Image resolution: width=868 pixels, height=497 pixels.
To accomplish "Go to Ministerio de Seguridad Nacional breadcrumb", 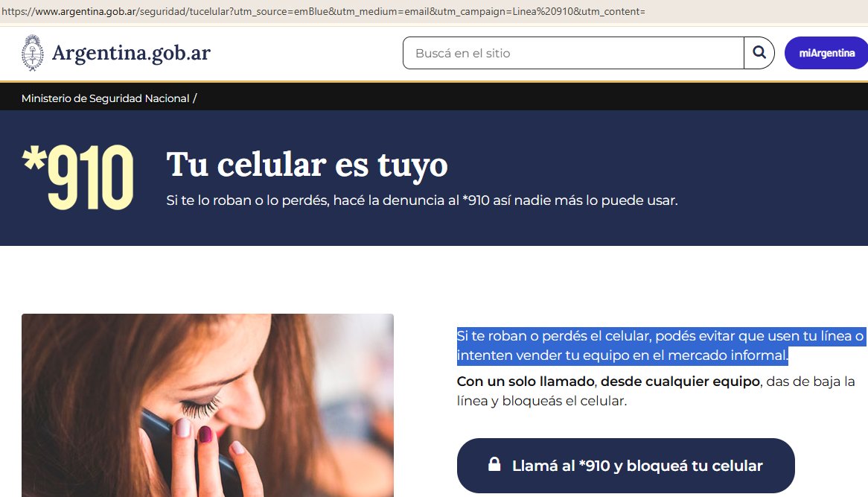I will [x=105, y=98].
